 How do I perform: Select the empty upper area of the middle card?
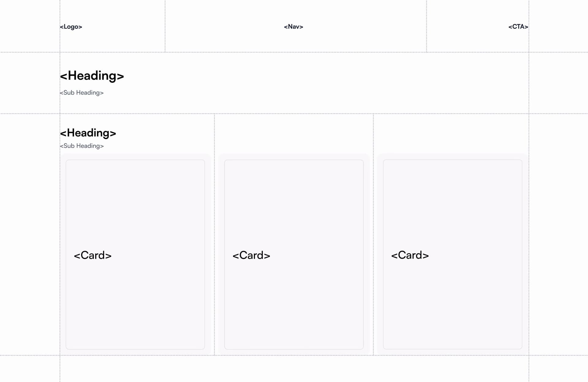(x=294, y=202)
